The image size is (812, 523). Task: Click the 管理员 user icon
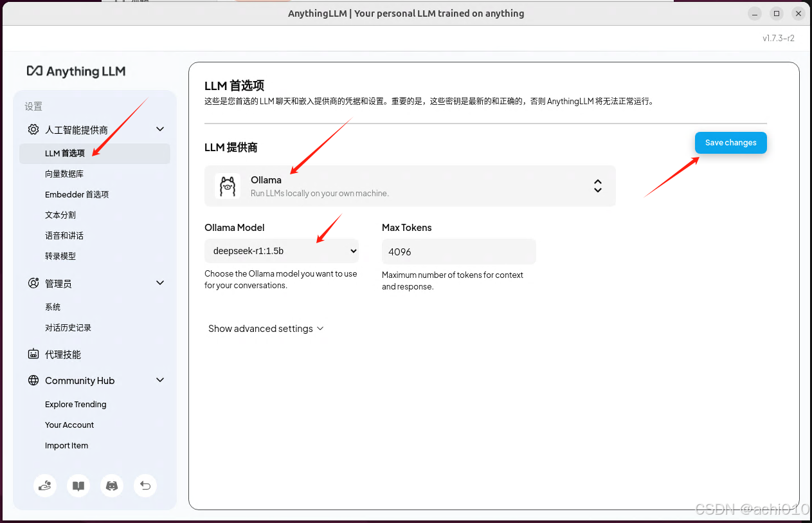33,283
